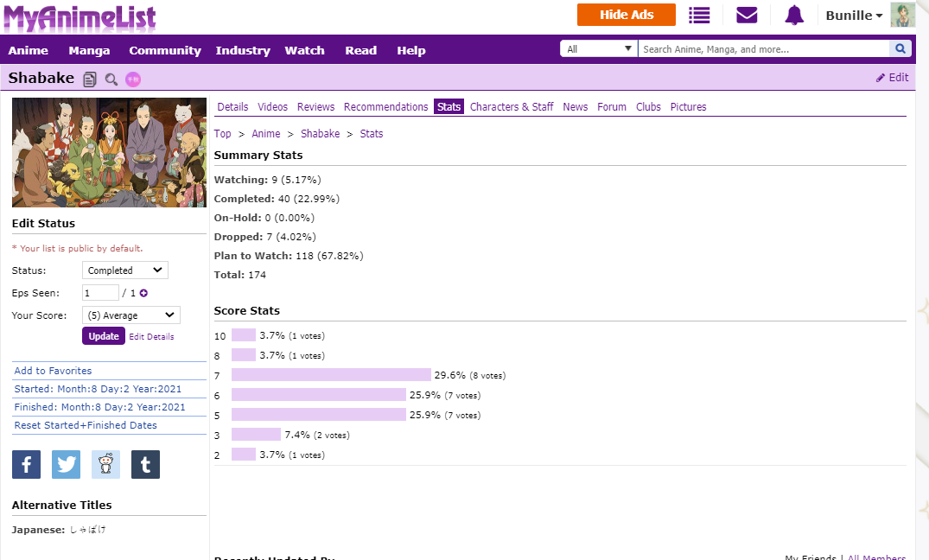Click the score 7 vote bar
929x560 pixels.
[331, 375]
